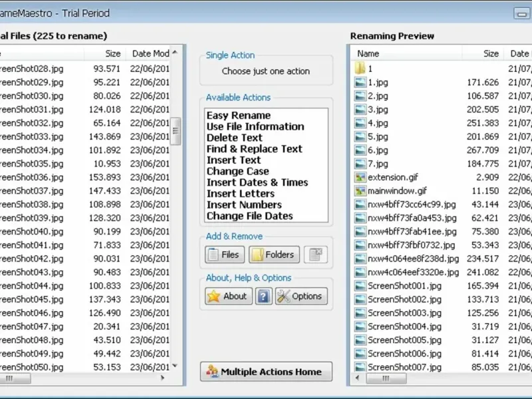Click the icon beside nxw4c064ee8f238d.jpg
Viewport: 532px width, 399px height.
pos(360,259)
